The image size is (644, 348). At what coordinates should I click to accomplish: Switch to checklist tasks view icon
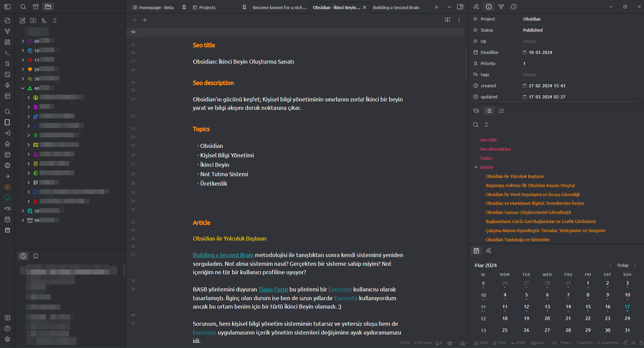coord(501,111)
